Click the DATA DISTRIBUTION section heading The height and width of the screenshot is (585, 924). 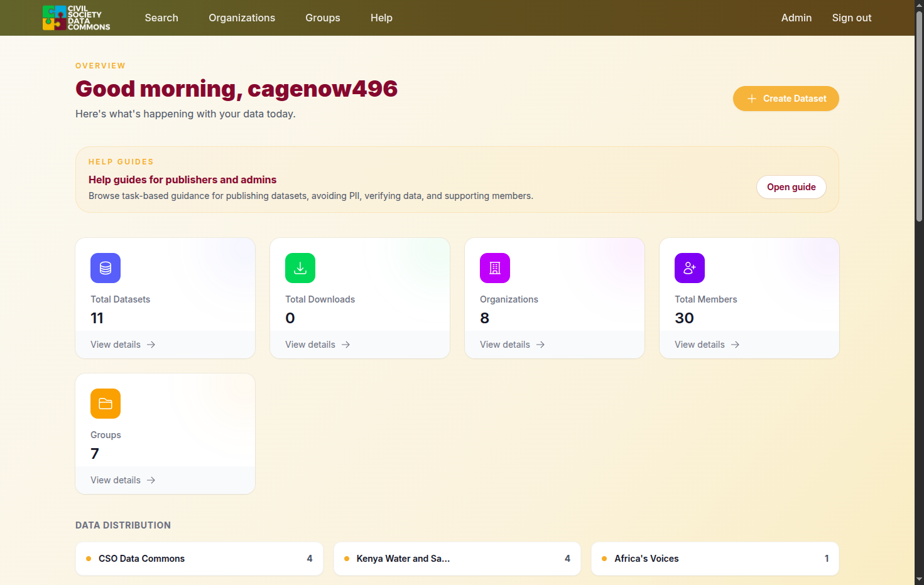pyautogui.click(x=123, y=525)
